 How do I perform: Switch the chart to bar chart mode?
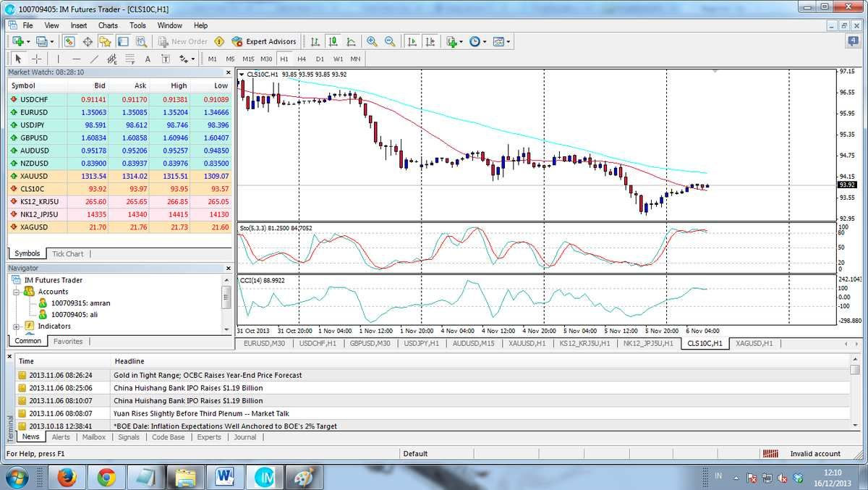point(315,41)
